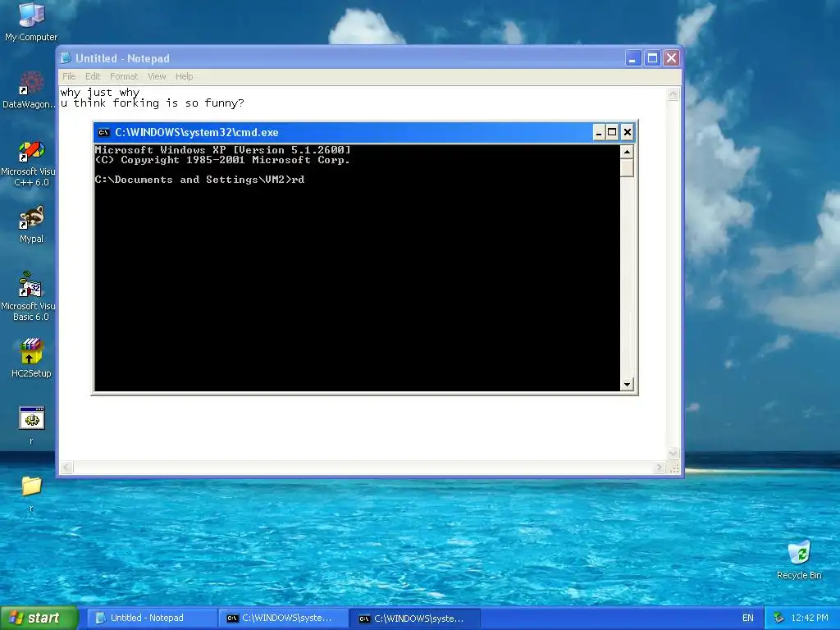Click the Copyright 1985-2001 Microsoft line
Viewport: 840px width, 630px height.
pyautogui.click(x=222, y=160)
